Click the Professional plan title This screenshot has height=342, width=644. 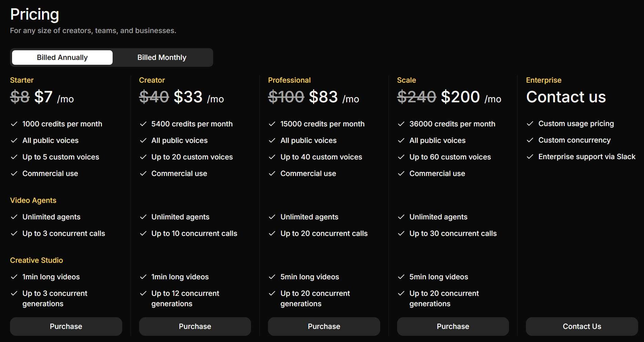289,80
